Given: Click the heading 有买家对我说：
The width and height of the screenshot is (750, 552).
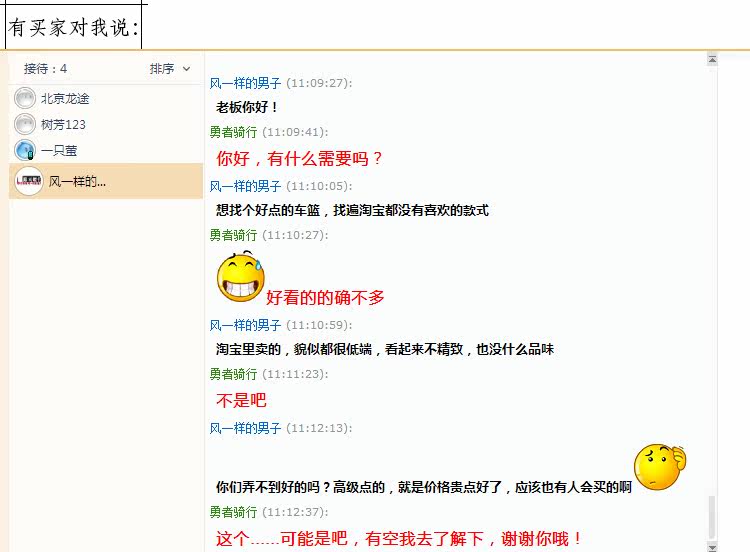Looking at the screenshot, I should coord(73,27).
